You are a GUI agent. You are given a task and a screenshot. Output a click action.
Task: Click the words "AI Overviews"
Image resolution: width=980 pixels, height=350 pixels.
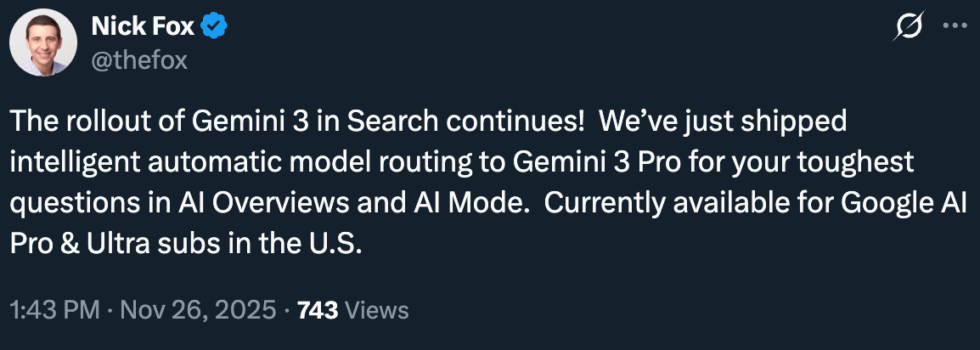point(277,203)
